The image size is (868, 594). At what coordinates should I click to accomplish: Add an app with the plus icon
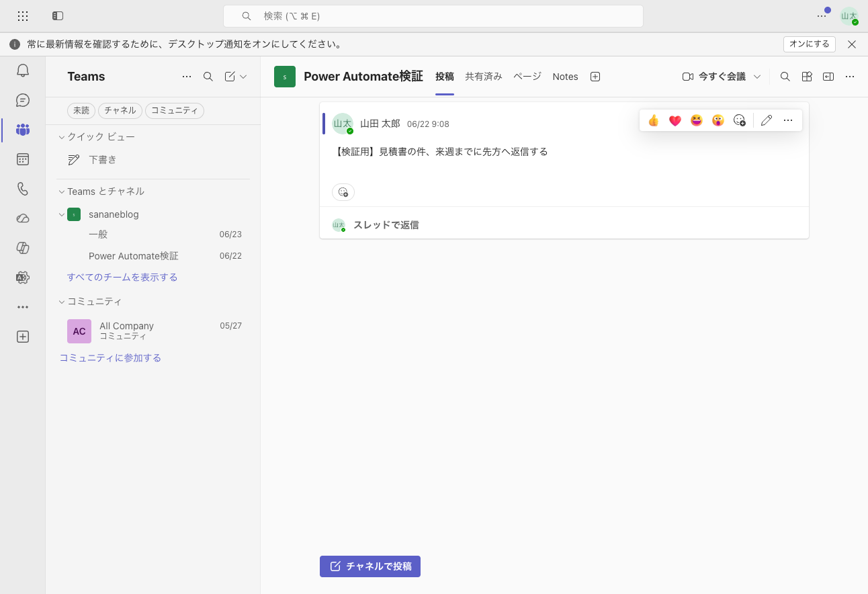click(23, 337)
